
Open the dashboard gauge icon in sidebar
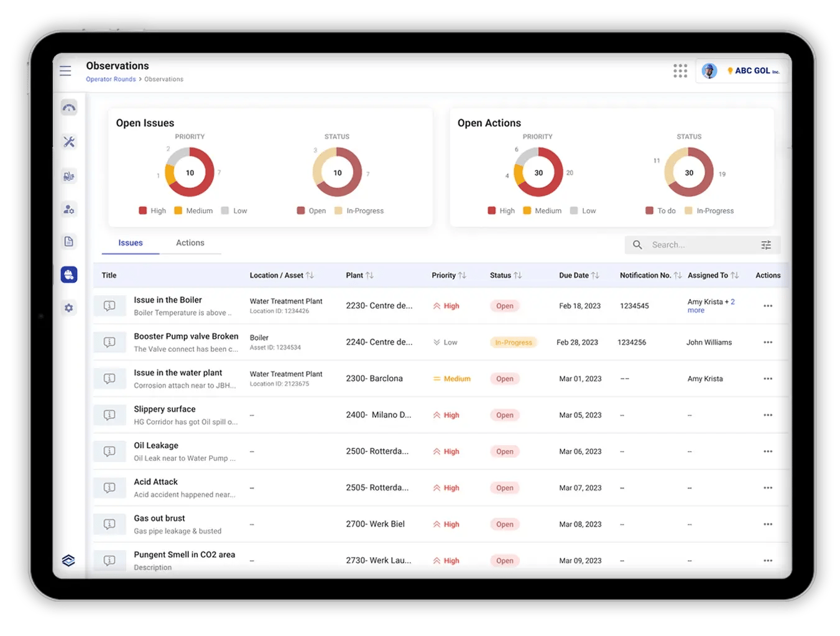pos(68,107)
